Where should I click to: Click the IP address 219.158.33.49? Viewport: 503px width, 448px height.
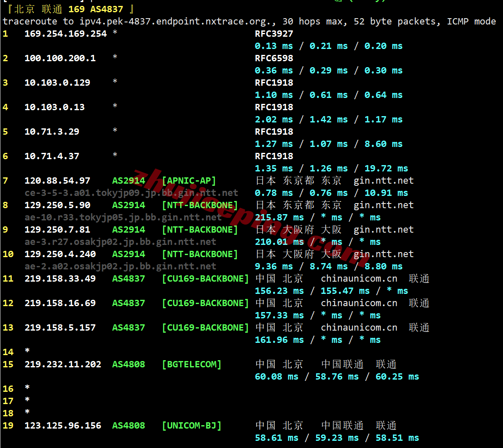tap(60, 279)
